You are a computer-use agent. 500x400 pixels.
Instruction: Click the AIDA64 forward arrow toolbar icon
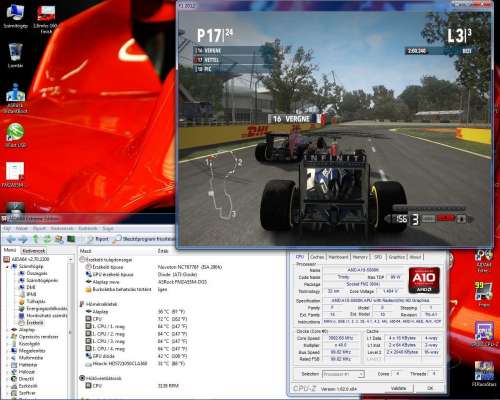click(23, 239)
